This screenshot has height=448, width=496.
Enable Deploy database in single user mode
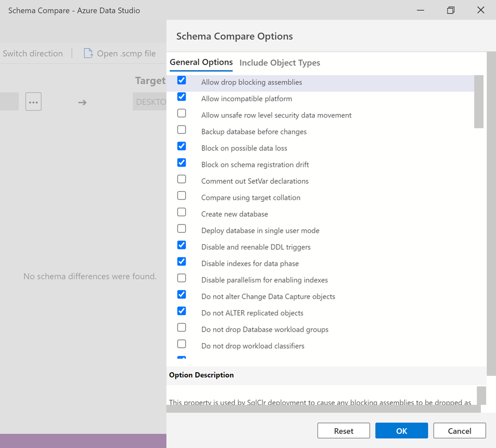pos(182,229)
